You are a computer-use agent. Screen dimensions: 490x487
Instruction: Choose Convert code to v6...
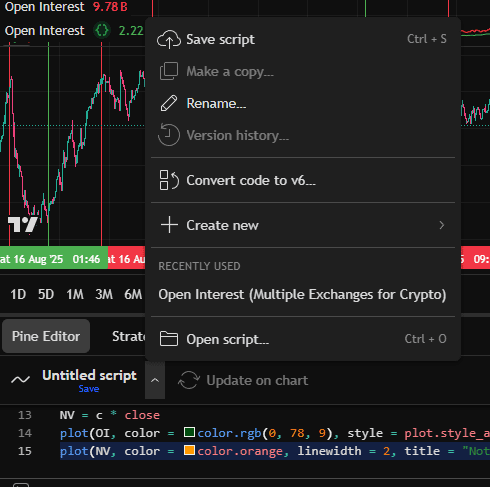click(x=303, y=180)
